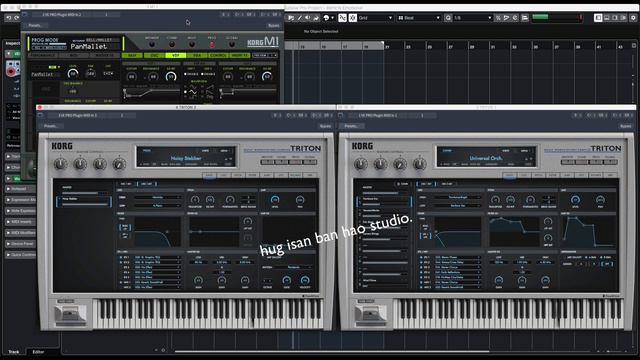
Task: Click the Pan knob in the M1 oscillator section
Action: tap(91, 73)
